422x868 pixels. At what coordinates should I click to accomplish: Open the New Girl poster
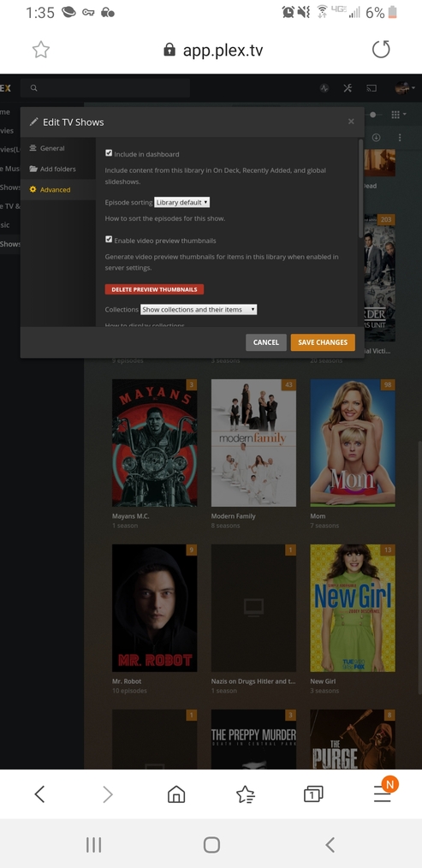(x=353, y=608)
